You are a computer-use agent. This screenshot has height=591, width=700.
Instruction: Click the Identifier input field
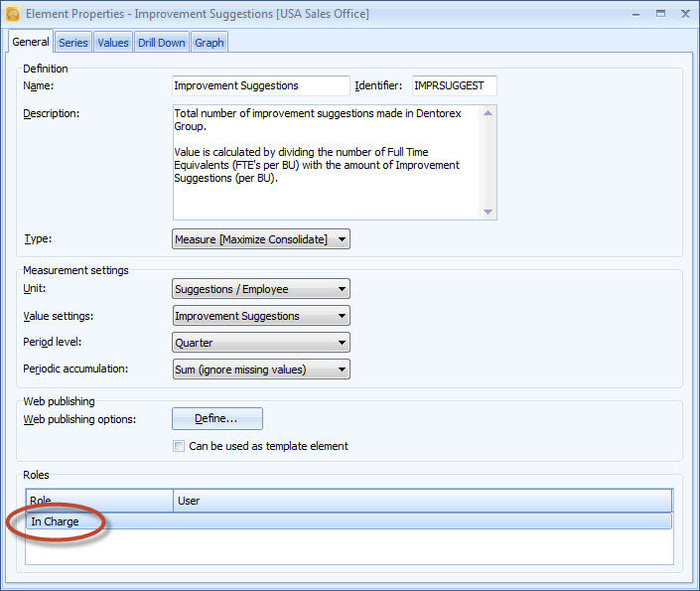tap(454, 86)
